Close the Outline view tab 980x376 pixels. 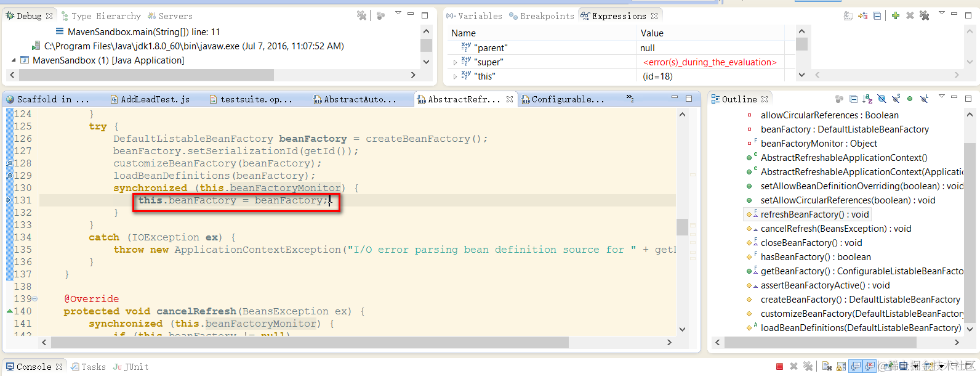[765, 99]
